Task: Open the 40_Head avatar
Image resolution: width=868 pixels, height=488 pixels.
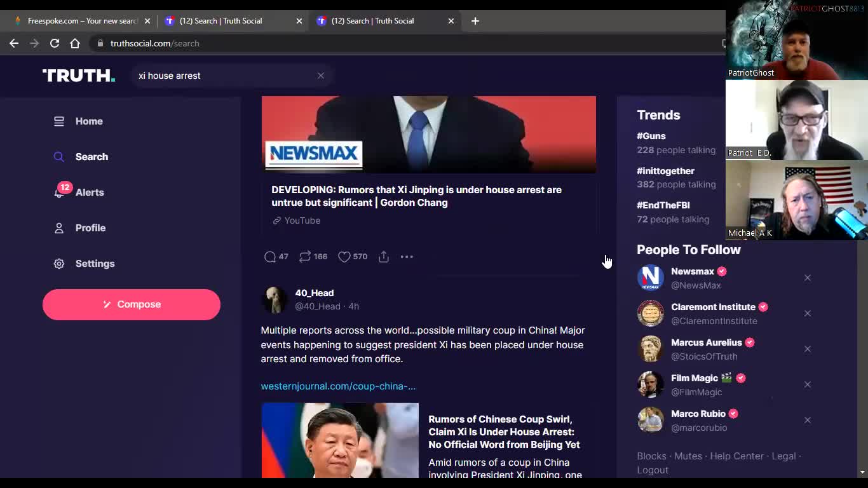Action: (x=275, y=299)
